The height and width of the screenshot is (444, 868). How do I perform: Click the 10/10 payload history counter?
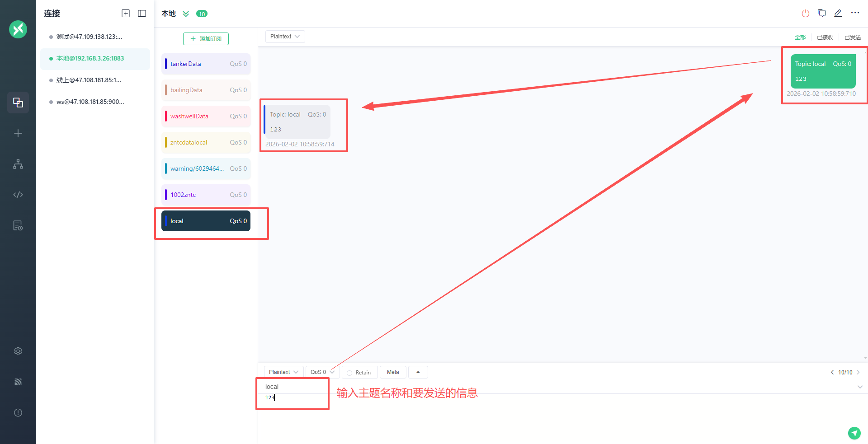[845, 372]
